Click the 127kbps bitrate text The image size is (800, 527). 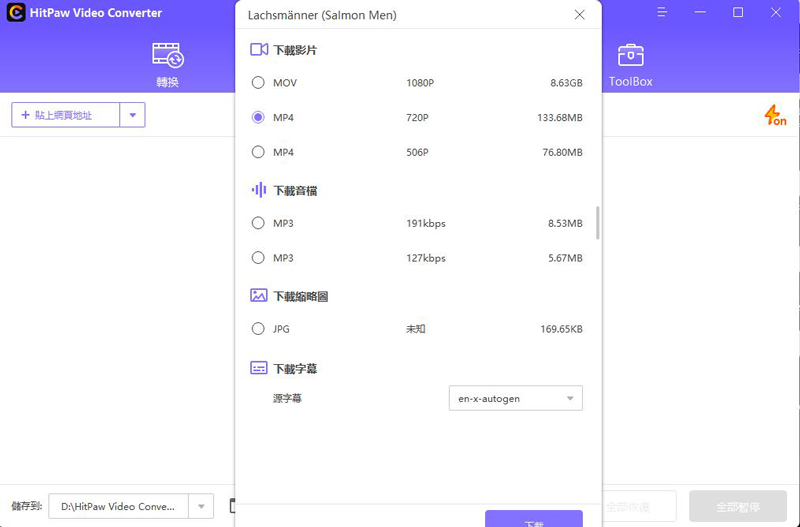(x=426, y=258)
